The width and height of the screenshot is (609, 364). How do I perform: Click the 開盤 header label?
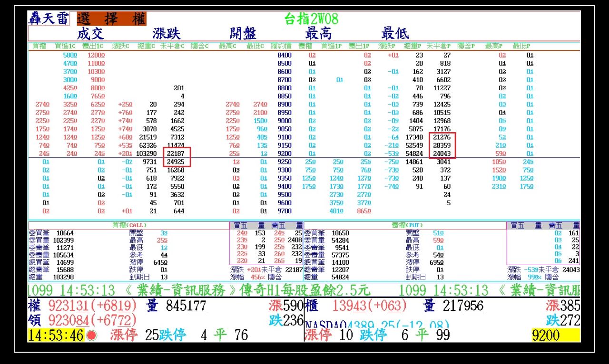(x=243, y=34)
